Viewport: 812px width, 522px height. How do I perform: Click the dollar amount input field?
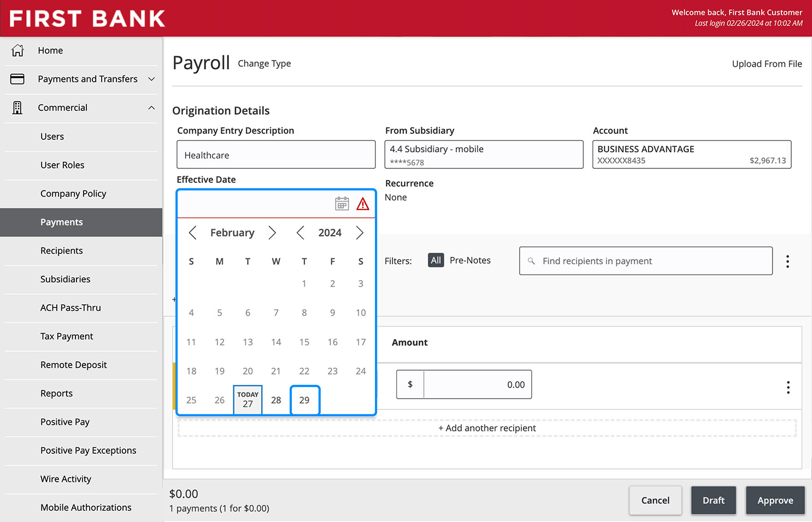(477, 384)
